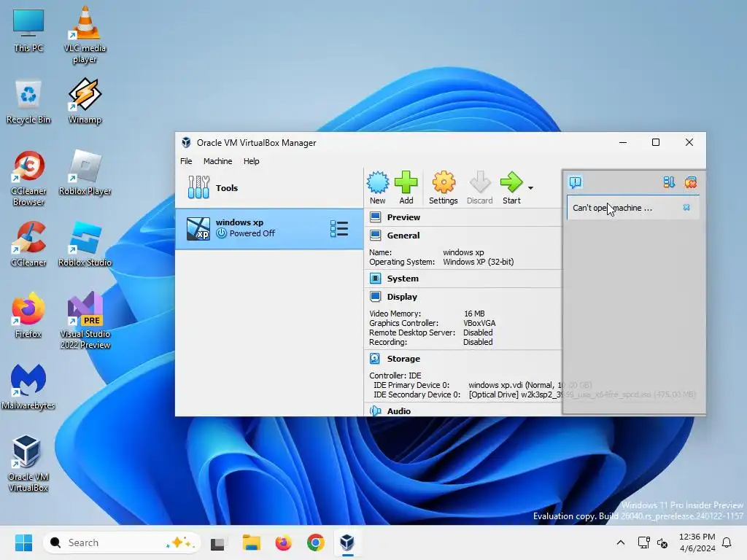
Task: Click the System section chip icon
Action: coord(376,278)
